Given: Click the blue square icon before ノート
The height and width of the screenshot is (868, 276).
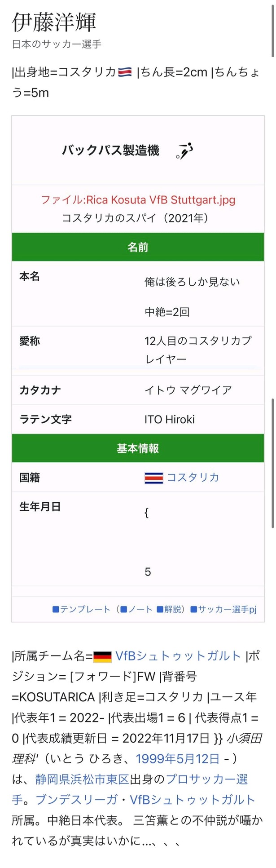Looking at the screenshot, I should point(124,610).
